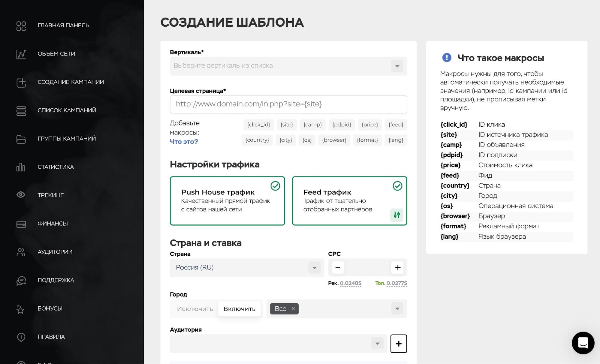Open Создание кампании page
Image resolution: width=600 pixels, height=364 pixels.
point(71,82)
